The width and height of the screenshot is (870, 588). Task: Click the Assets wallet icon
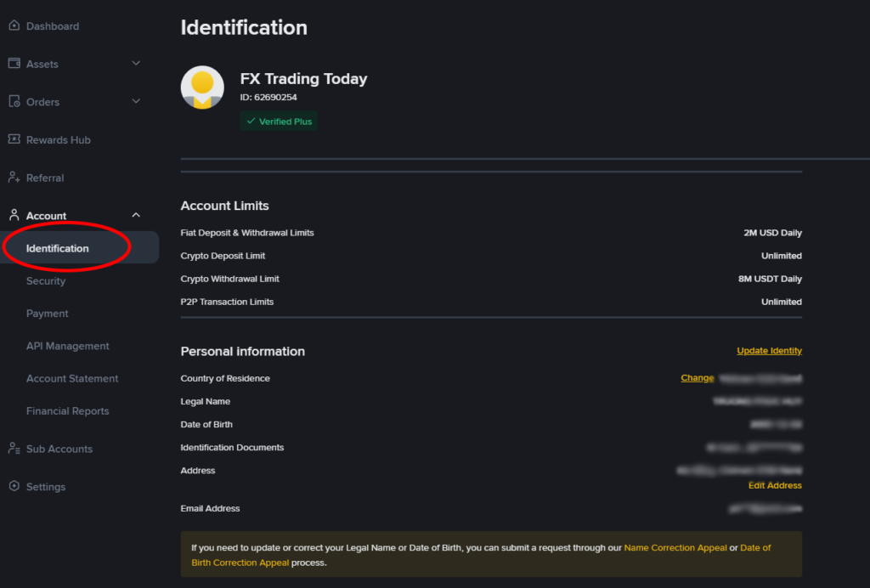click(14, 64)
